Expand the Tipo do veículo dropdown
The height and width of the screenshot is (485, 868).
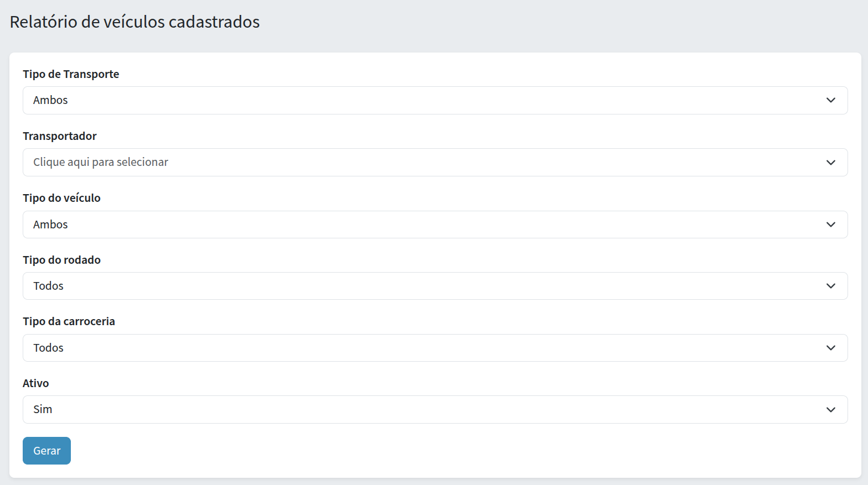coord(435,225)
